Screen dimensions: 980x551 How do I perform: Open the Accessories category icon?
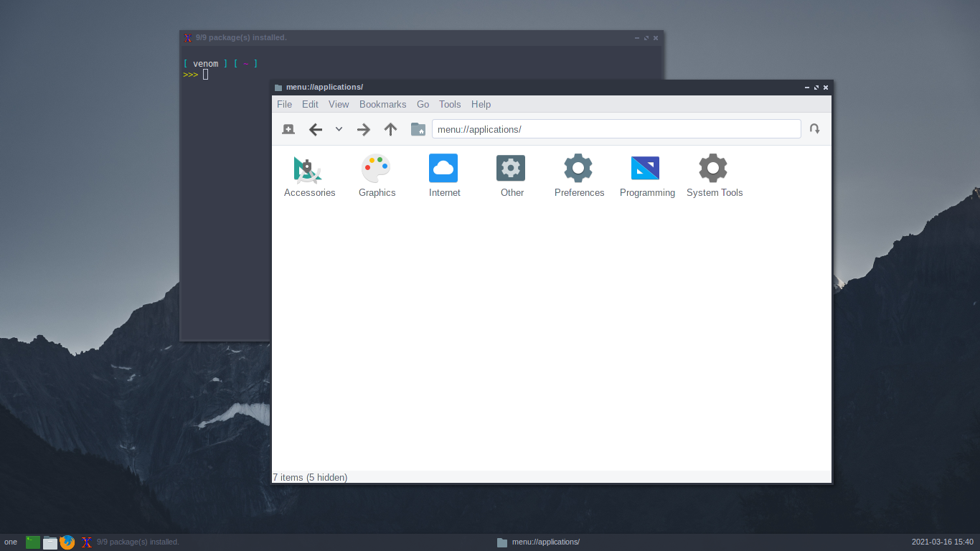(309, 169)
